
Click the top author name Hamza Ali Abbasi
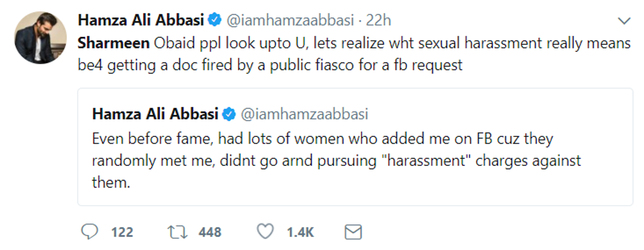click(141, 20)
